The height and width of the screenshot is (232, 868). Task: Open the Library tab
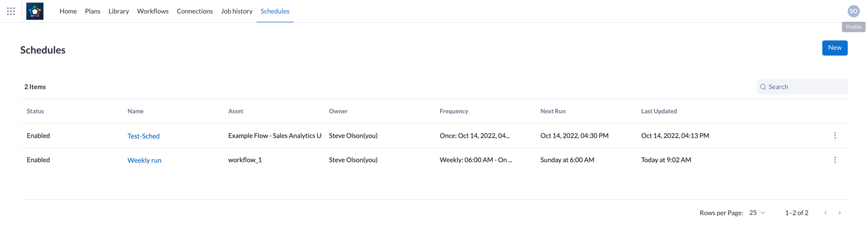(x=118, y=11)
